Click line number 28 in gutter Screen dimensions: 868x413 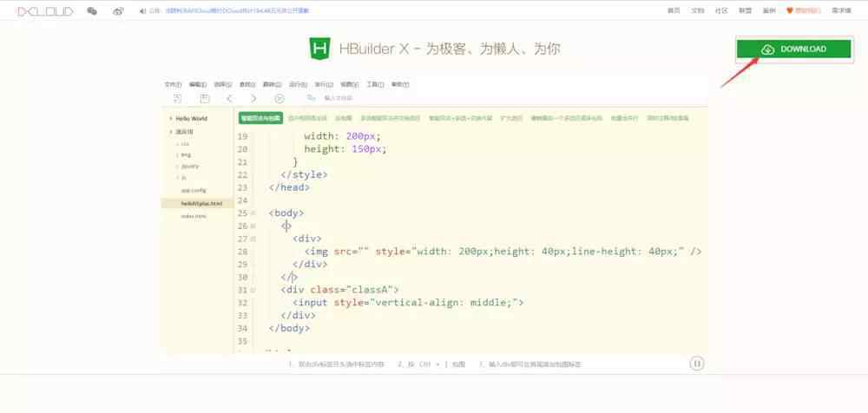click(242, 252)
